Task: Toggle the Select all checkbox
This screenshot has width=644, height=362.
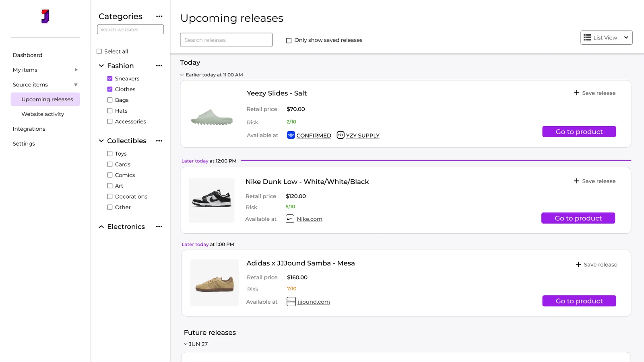Action: point(99,51)
